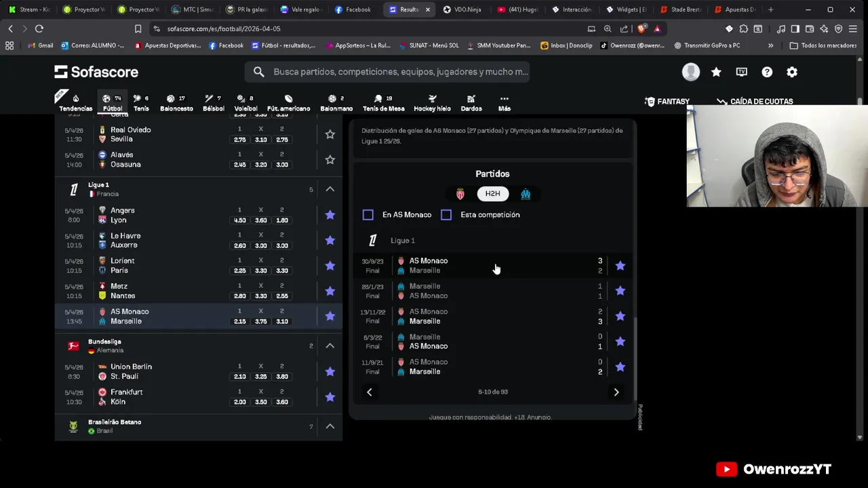868x488 pixels.
Task: Click the match details panel scrollbar
Action: click(635, 359)
